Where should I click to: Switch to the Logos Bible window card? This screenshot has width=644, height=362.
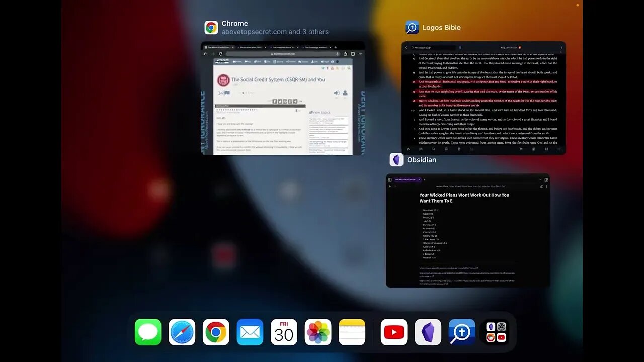coord(484,98)
